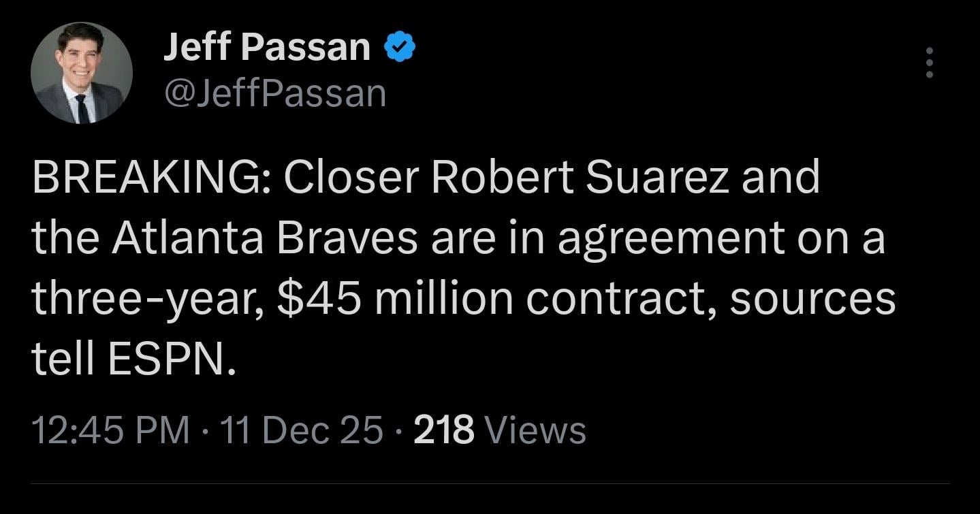Screen dimensions: 980x514
Task: Click the blue verified badge next to Jeff Passan
Action: [399, 46]
